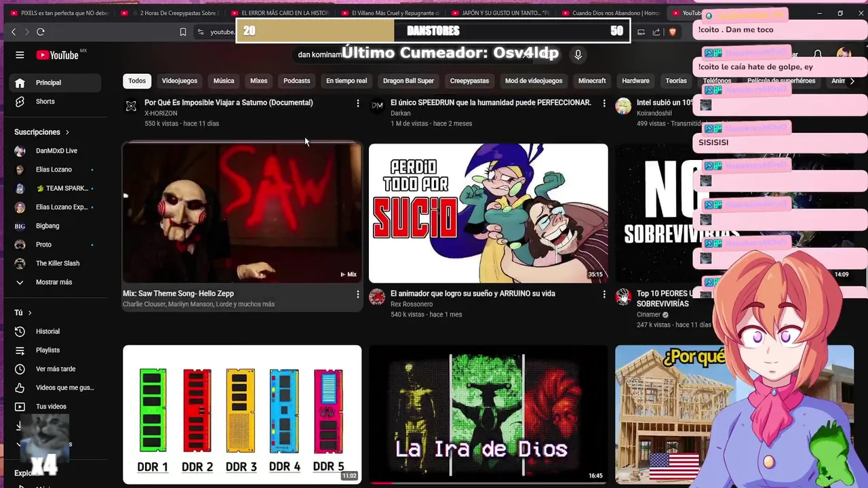Select the Todos filter chip
This screenshot has height=488, width=868.
[x=137, y=81]
